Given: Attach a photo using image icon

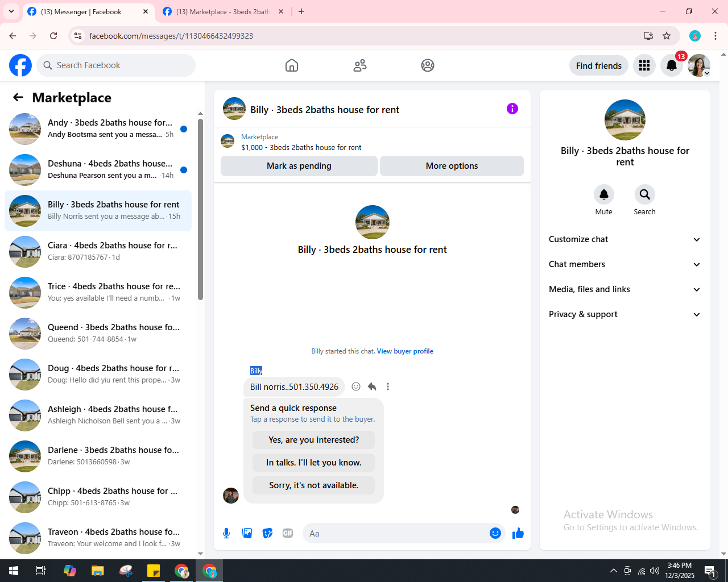Looking at the screenshot, I should 247,533.
